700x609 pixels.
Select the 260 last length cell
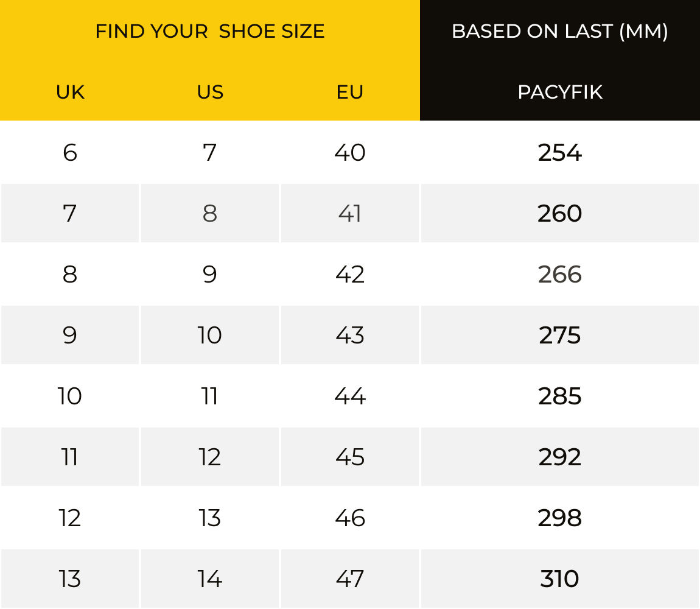coord(560,213)
